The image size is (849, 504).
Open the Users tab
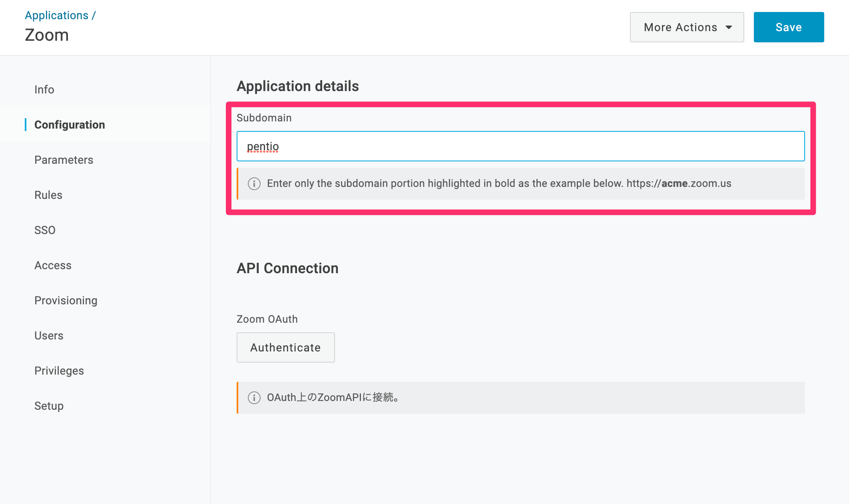click(49, 335)
